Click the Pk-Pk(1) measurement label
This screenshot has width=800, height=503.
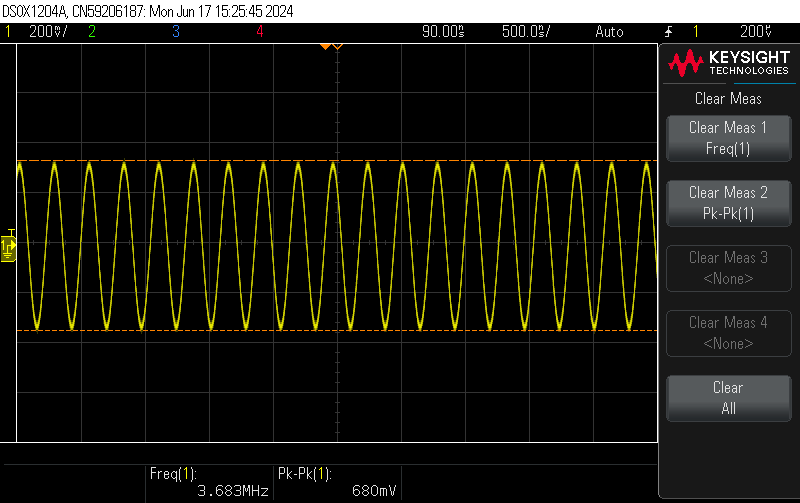305,474
